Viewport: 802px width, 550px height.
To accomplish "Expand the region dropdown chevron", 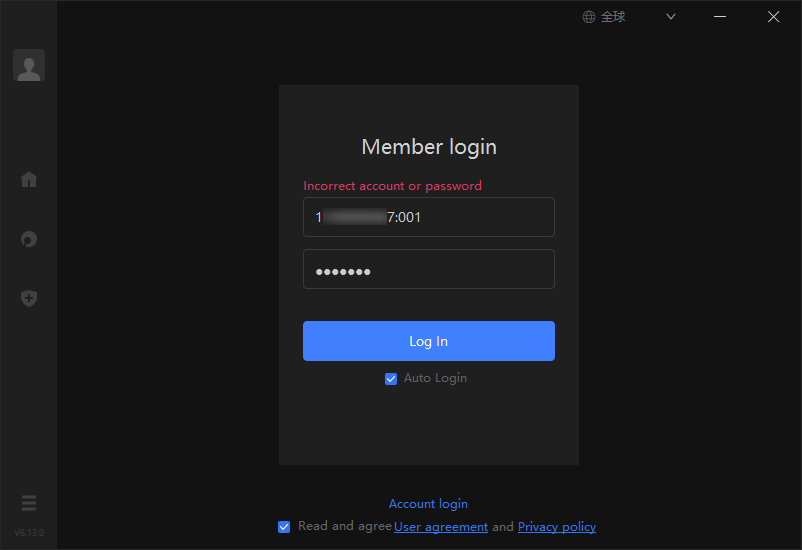I will click(671, 17).
